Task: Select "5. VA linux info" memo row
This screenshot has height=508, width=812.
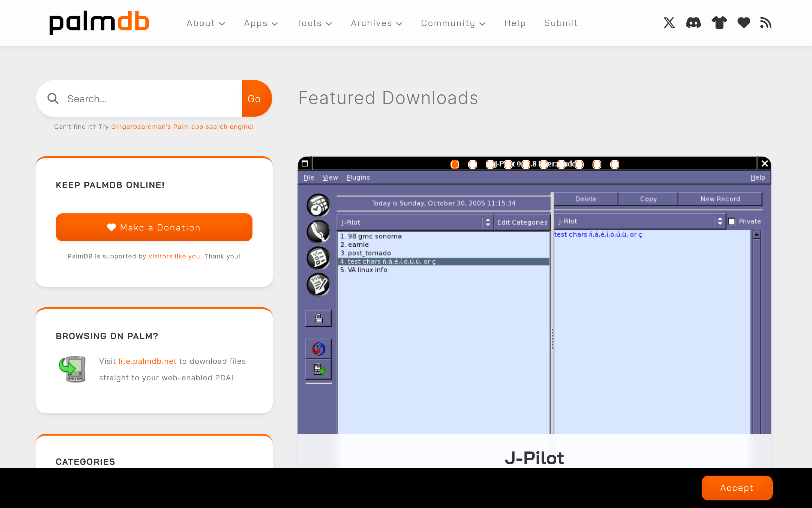Action: (443, 270)
